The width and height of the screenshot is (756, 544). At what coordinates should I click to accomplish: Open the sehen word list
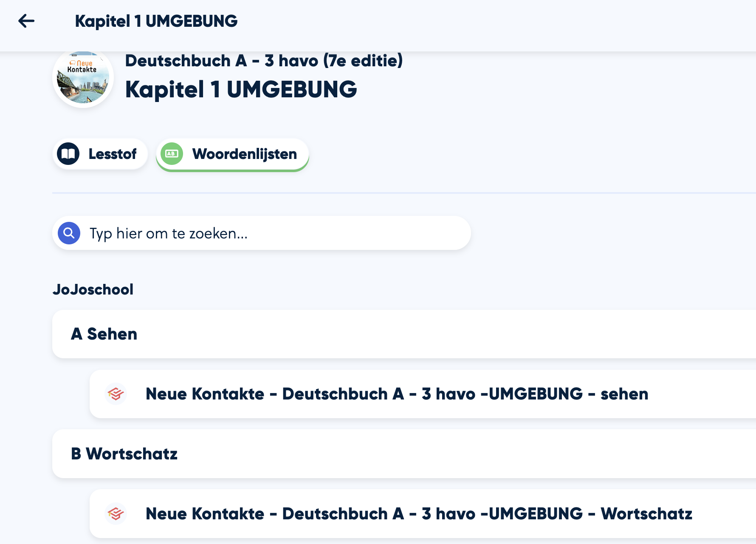pyautogui.click(x=396, y=394)
